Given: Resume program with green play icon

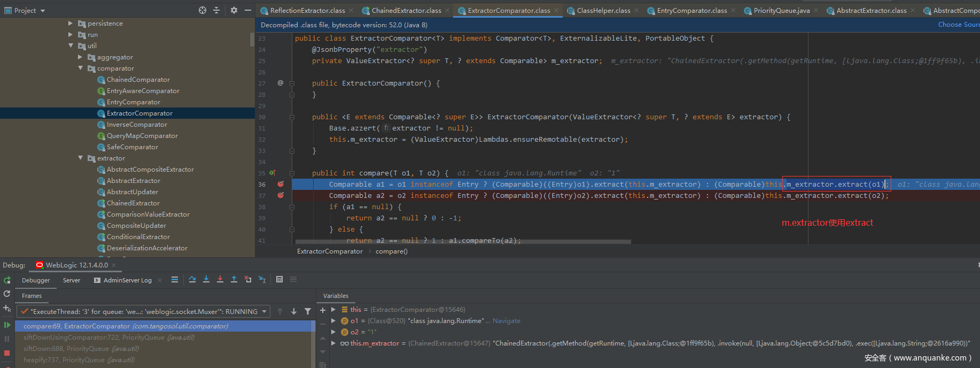Looking at the screenshot, I should tap(7, 325).
